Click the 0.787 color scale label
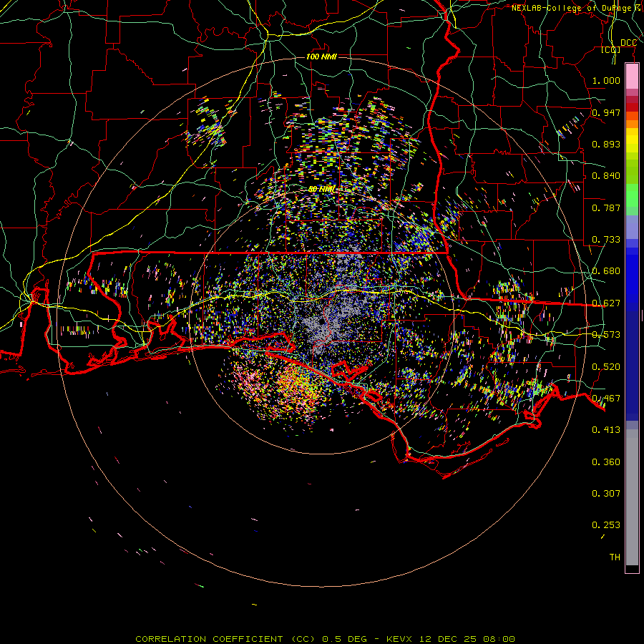 606,208
